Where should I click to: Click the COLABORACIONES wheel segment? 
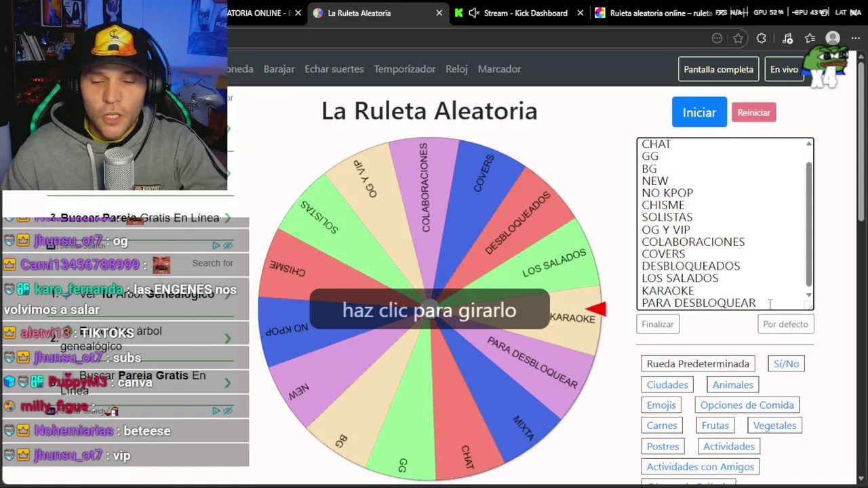(424, 187)
